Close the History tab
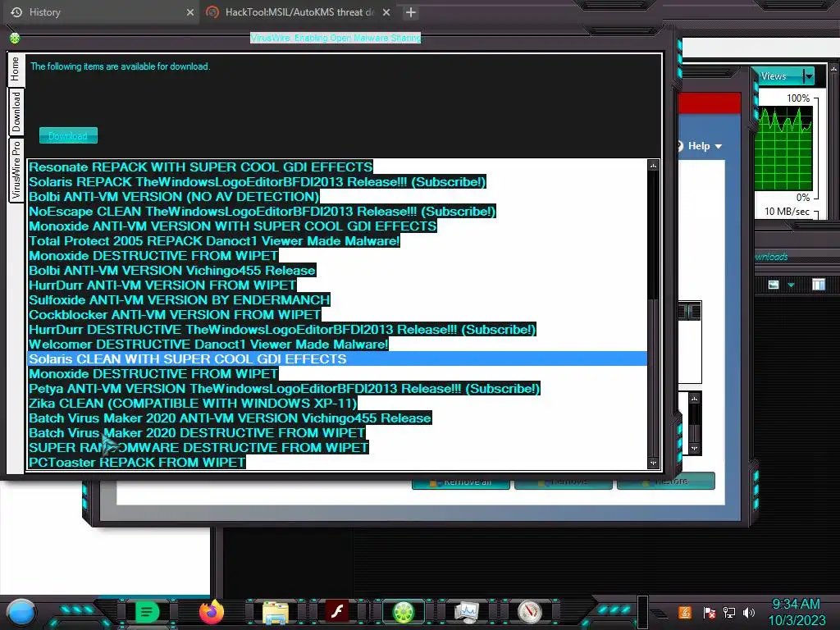Image resolution: width=840 pixels, height=630 pixels. click(190, 12)
